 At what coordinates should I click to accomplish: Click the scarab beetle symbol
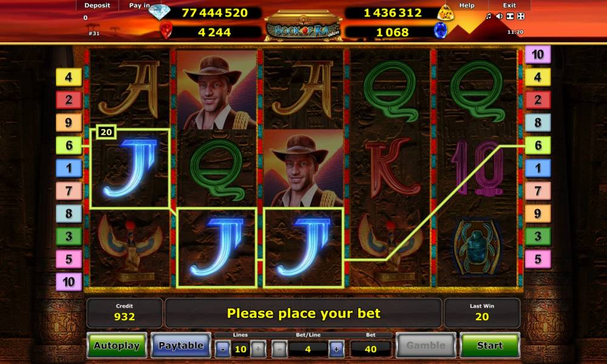pyautogui.click(x=477, y=248)
